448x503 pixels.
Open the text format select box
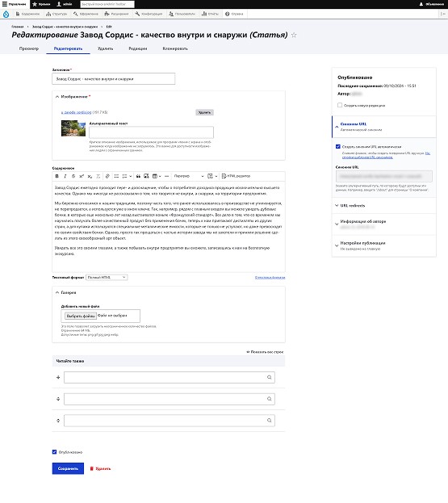107,277
